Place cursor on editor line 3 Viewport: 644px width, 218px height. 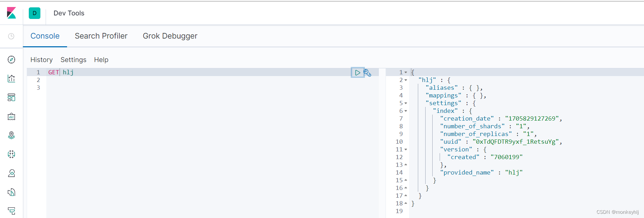tap(212, 88)
